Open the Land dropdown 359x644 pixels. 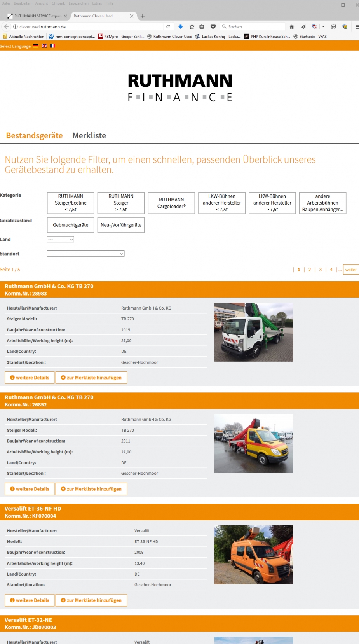pyautogui.click(x=61, y=240)
